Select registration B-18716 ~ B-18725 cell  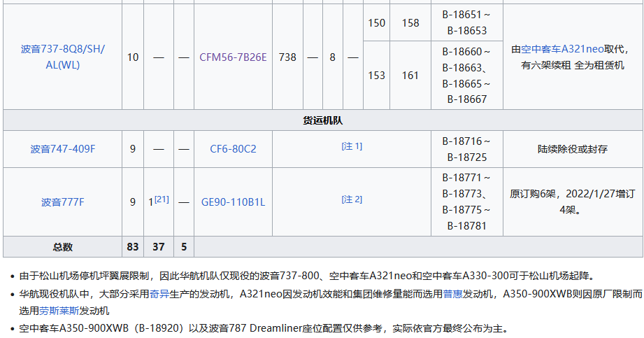pyautogui.click(x=467, y=149)
